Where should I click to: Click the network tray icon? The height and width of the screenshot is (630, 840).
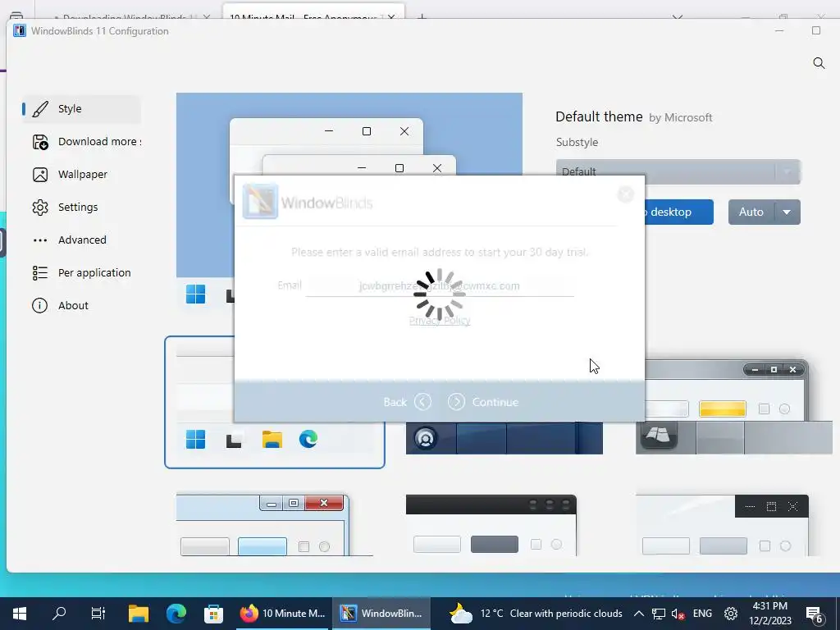point(659,614)
